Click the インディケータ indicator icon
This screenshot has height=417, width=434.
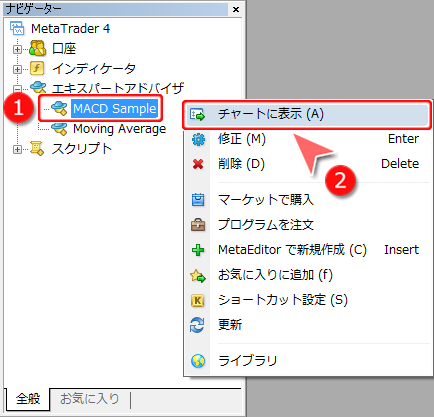tap(37, 69)
